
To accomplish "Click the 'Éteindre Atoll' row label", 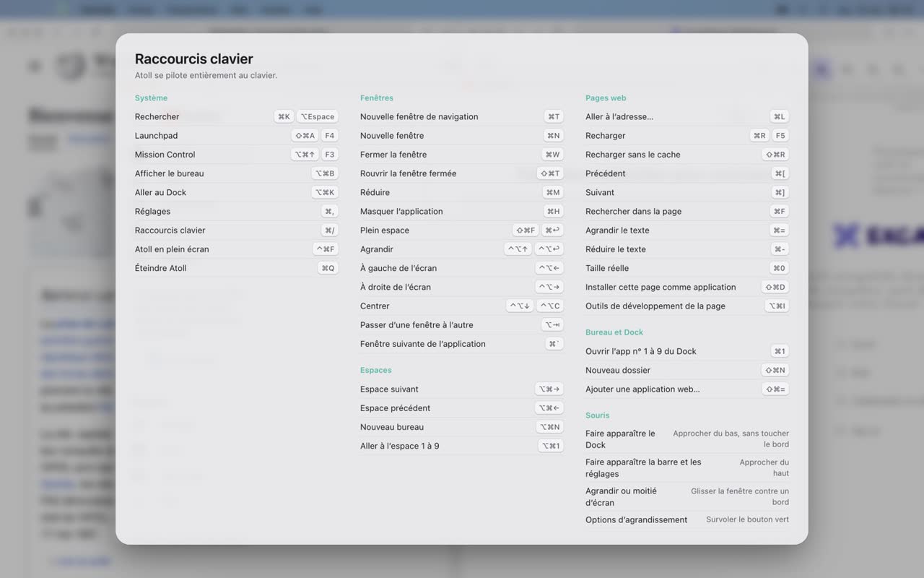I will (160, 268).
